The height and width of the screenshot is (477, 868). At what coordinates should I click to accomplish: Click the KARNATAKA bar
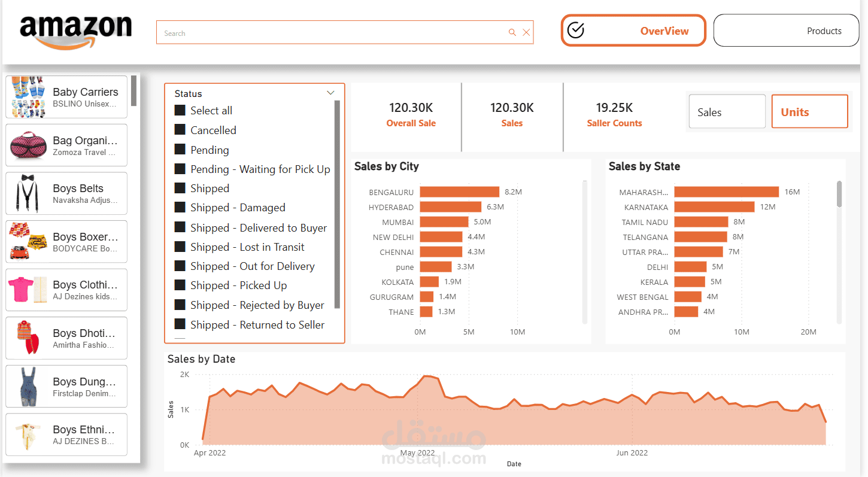click(x=715, y=207)
